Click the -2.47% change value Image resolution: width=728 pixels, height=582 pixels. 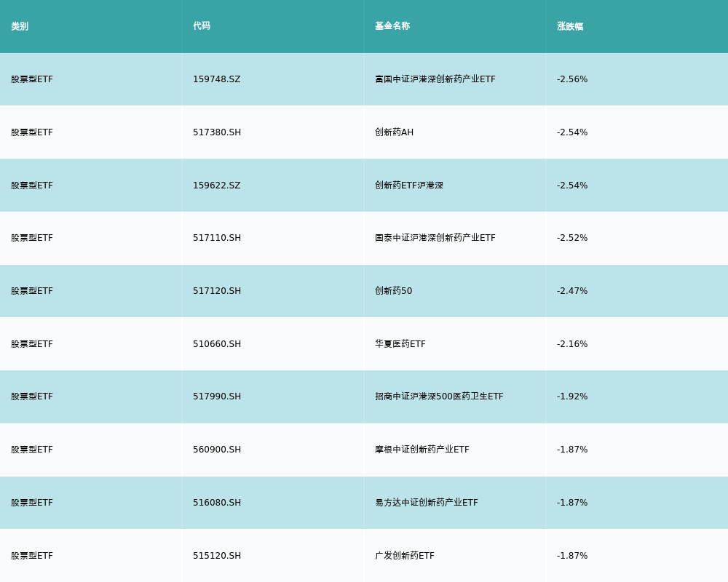tap(572, 291)
